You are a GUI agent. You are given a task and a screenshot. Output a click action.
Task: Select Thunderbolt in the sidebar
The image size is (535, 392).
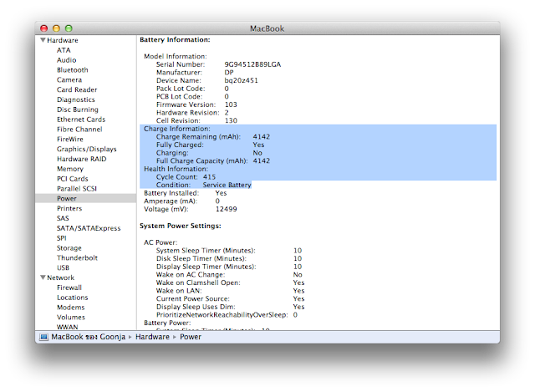77,258
